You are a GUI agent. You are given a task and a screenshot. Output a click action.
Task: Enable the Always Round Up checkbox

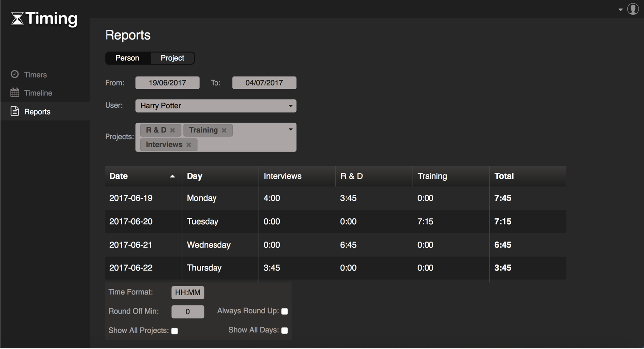pos(285,311)
